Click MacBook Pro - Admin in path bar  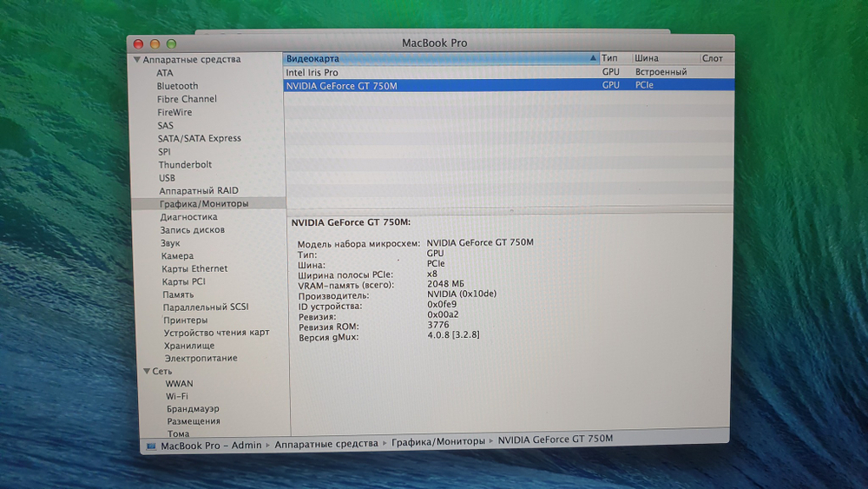[x=211, y=446]
